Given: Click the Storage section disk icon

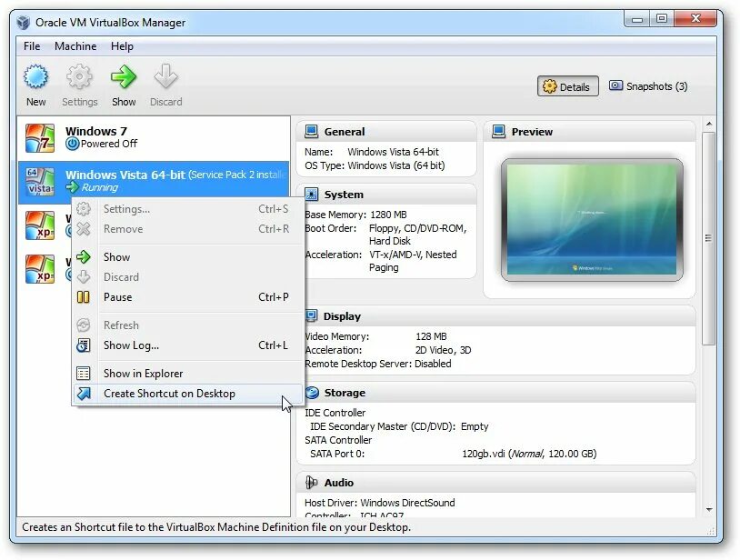Looking at the screenshot, I should point(312,393).
